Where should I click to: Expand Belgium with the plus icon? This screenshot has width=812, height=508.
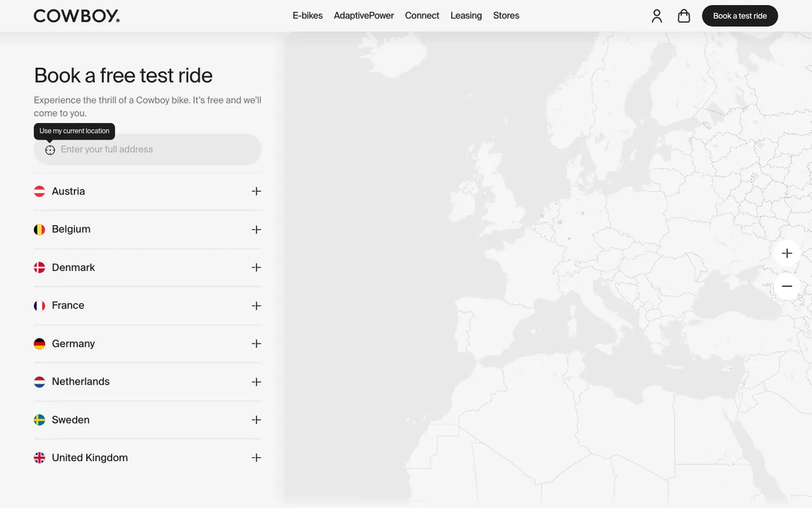tap(256, 229)
